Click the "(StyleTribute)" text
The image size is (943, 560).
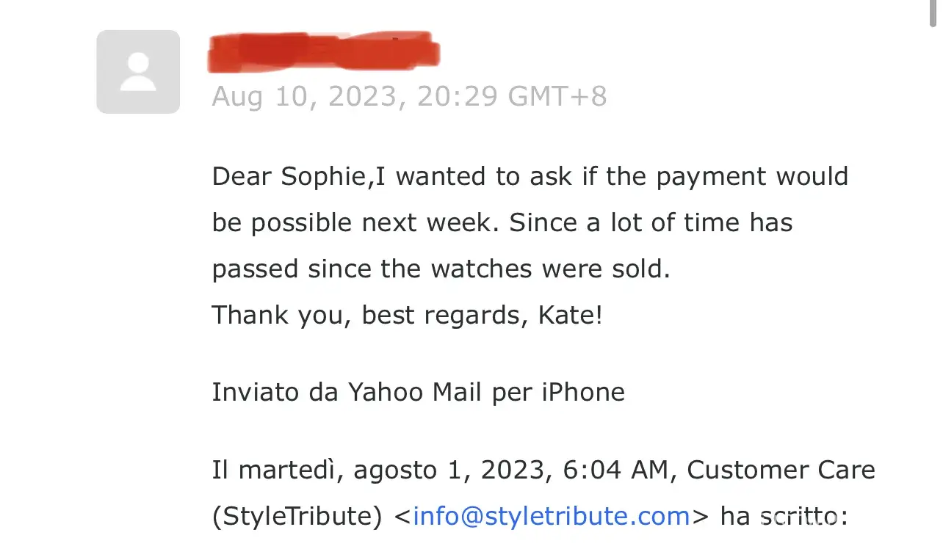click(x=297, y=517)
